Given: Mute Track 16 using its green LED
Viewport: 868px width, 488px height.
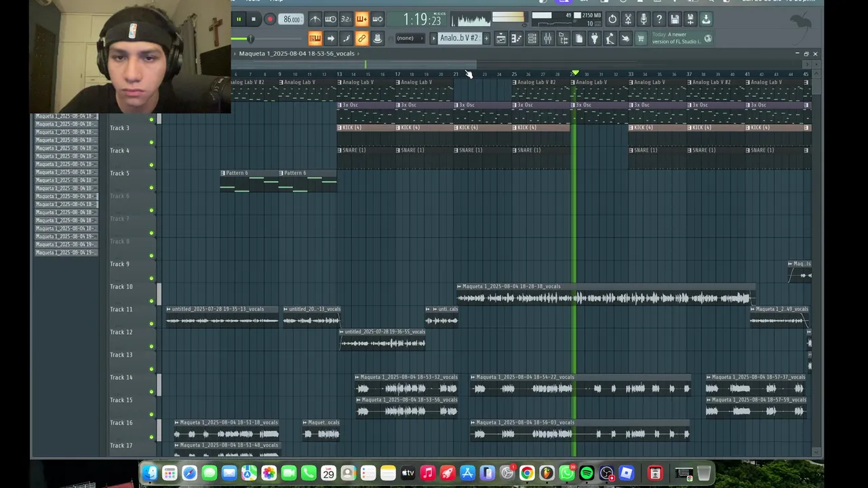Looking at the screenshot, I should 151,437.
